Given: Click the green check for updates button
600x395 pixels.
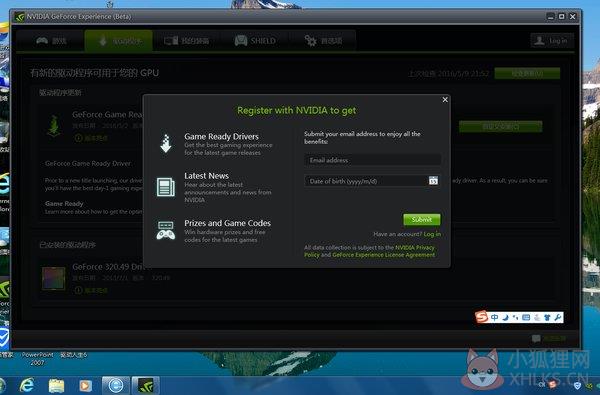Looking at the screenshot, I should tap(527, 73).
